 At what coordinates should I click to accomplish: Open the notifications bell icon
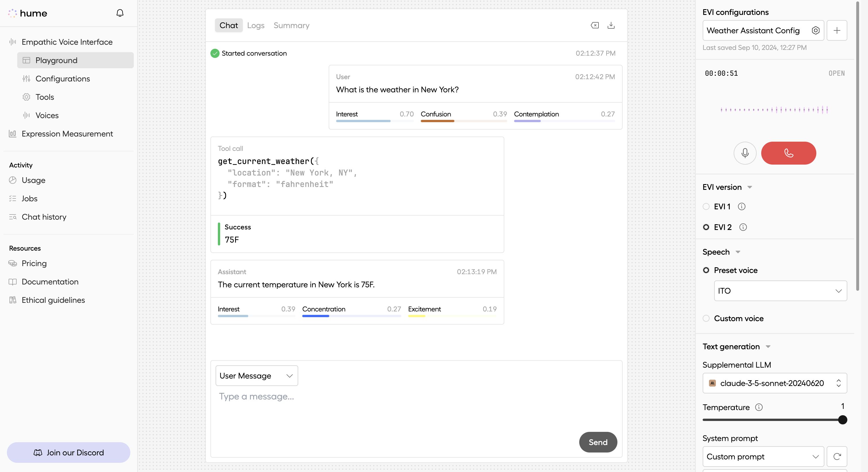[x=120, y=13]
